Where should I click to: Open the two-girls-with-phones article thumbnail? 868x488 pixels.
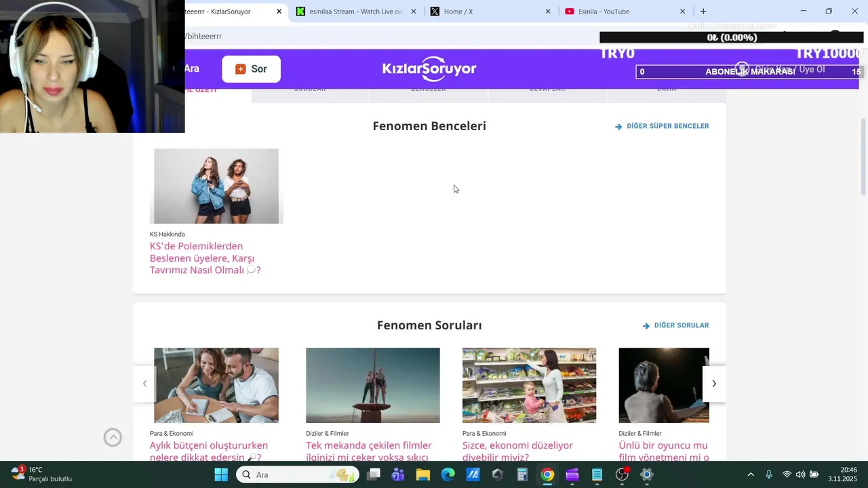(x=216, y=186)
